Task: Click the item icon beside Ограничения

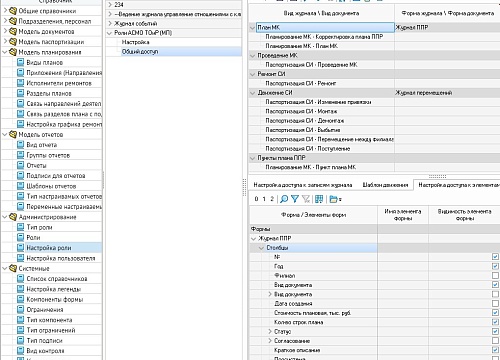Action: [21, 309]
